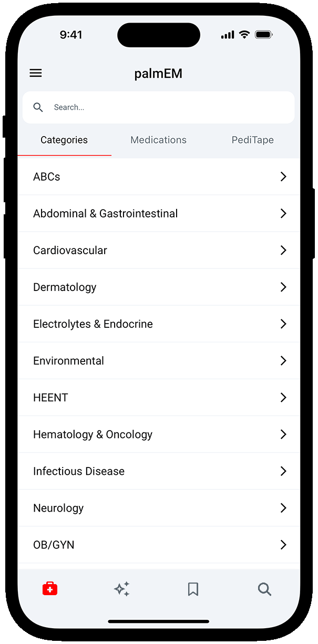The height and width of the screenshot is (644, 318).
Task: Open the bookmarks tab in bottom bar
Action: click(x=193, y=589)
